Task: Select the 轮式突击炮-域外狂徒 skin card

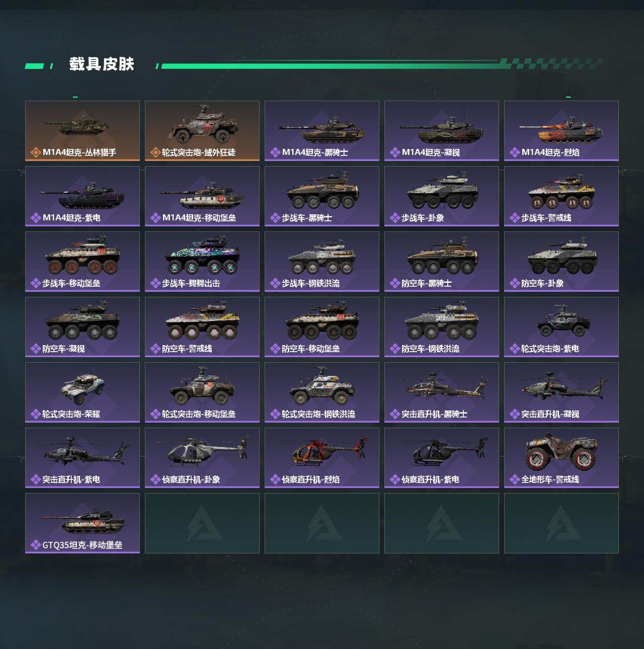Action: (x=202, y=131)
